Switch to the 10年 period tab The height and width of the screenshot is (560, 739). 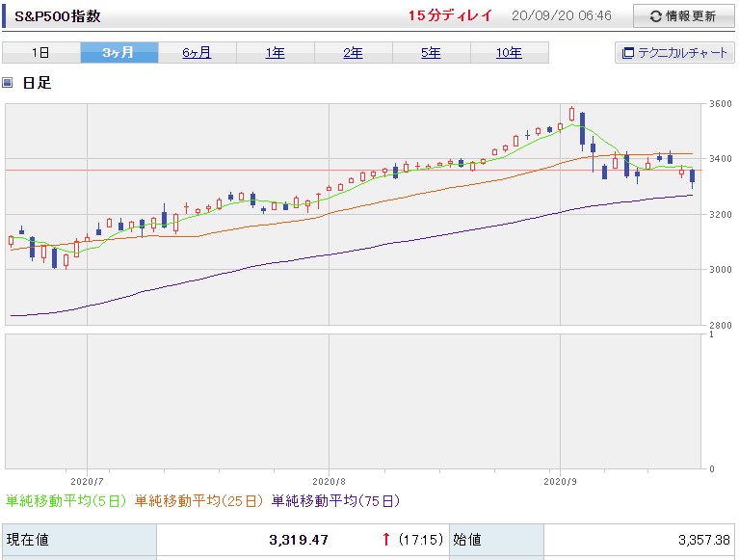pos(509,52)
